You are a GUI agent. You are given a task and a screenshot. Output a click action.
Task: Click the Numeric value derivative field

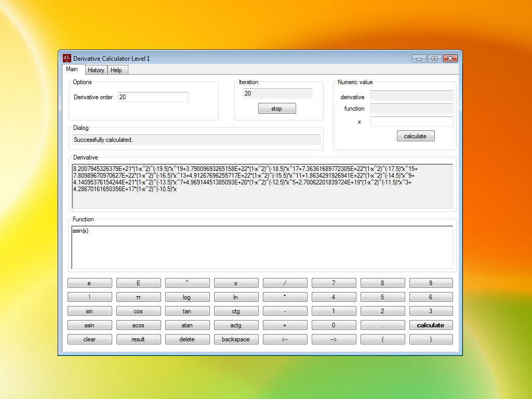pos(411,96)
